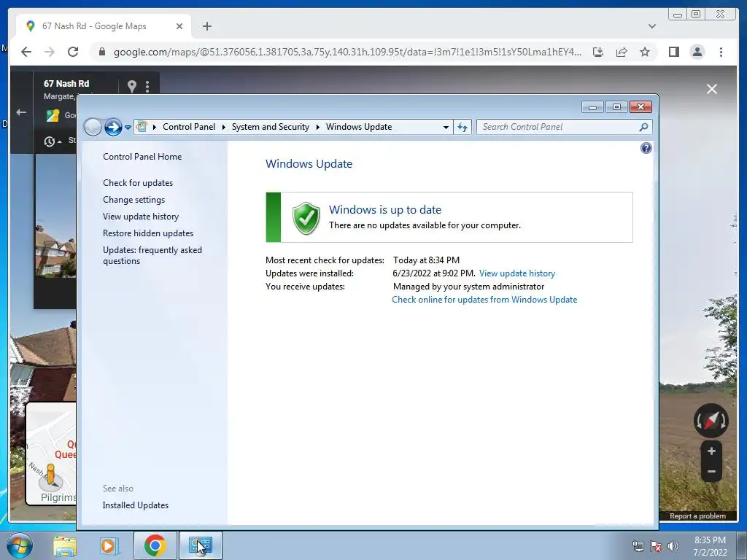Toggle Chrome side panel
Viewport: 747px width, 560px height.
coord(673,52)
